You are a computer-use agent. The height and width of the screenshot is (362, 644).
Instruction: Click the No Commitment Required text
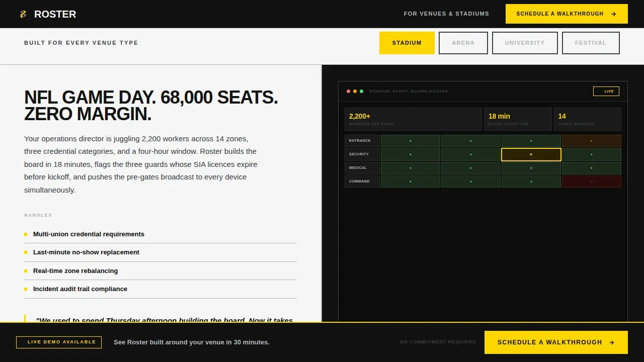[x=438, y=342]
